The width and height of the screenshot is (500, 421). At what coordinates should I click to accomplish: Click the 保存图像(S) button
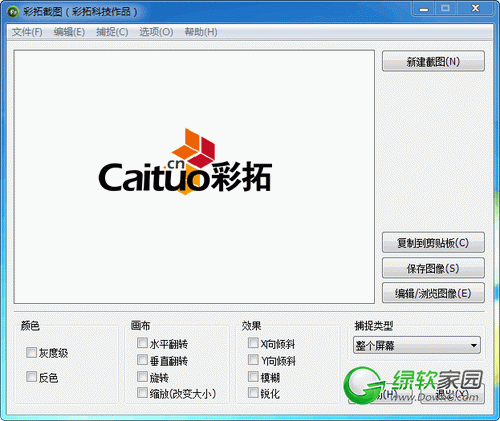433,268
